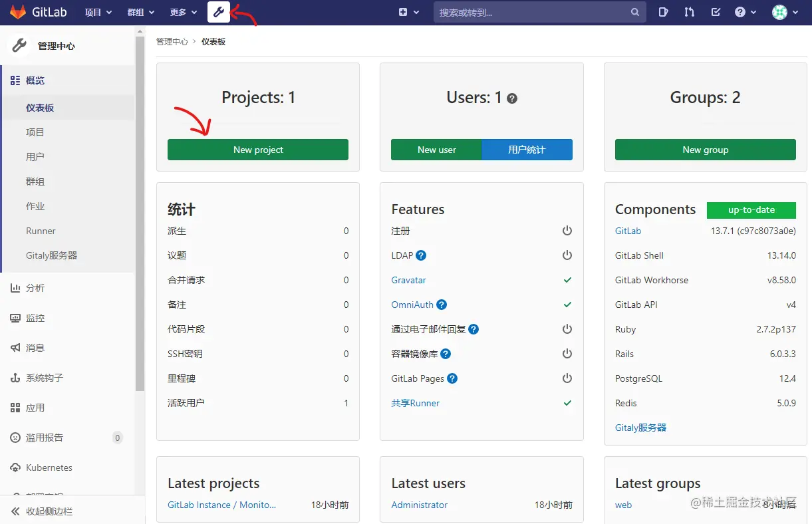The image size is (812, 524).
Task: Click the Kubernetes cloud icon
Action: click(15, 467)
